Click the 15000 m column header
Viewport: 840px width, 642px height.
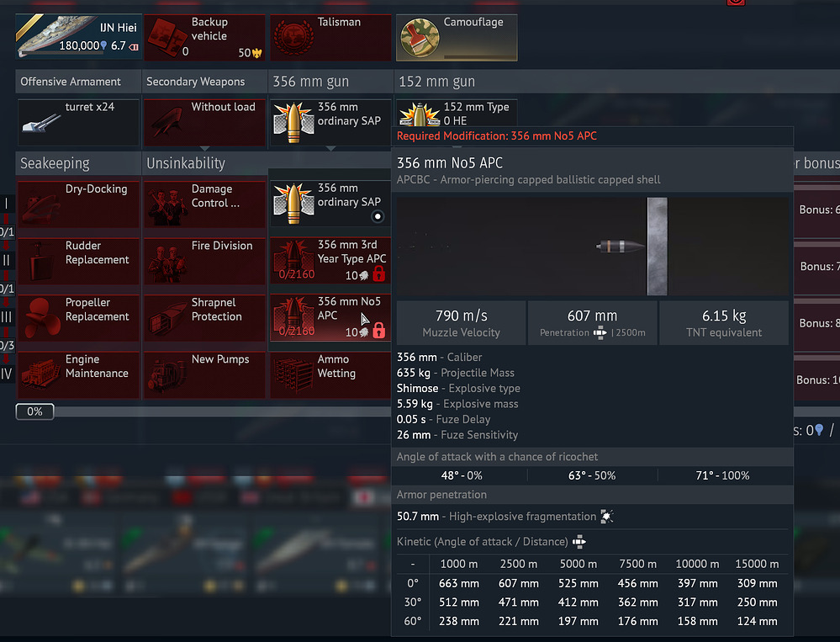click(x=757, y=565)
